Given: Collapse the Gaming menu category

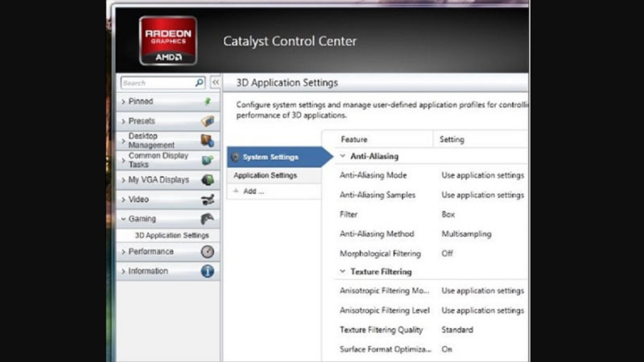Looking at the screenshot, I should [x=123, y=219].
